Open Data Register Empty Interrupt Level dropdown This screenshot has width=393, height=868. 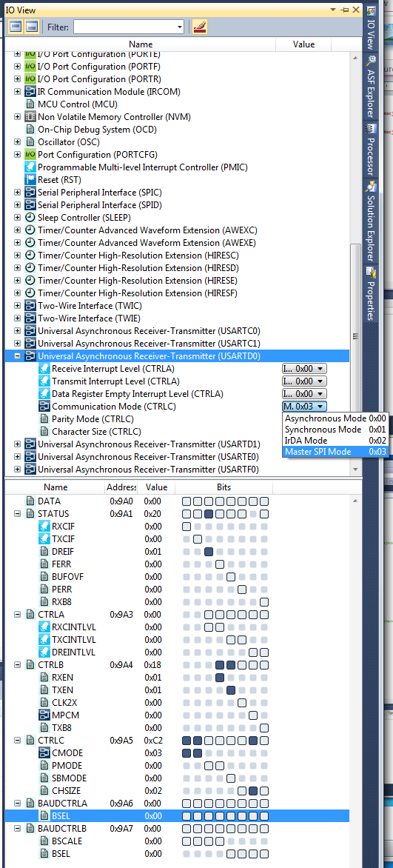click(x=304, y=393)
